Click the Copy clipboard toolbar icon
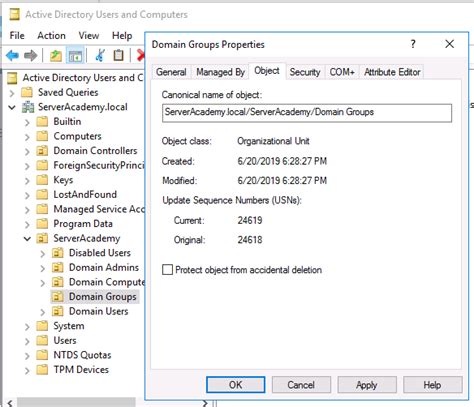Viewport: 474px width, 407px height. click(118, 55)
